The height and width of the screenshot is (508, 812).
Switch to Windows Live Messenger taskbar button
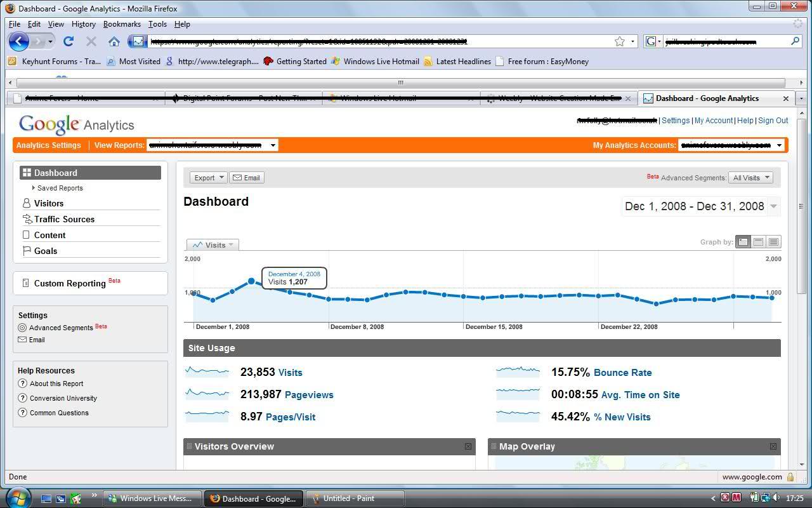[153, 498]
